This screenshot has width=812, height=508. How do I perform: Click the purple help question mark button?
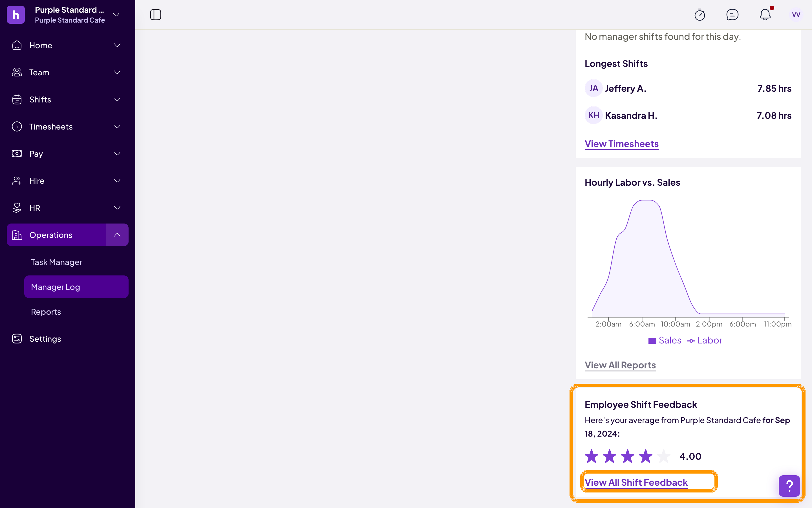click(x=789, y=486)
